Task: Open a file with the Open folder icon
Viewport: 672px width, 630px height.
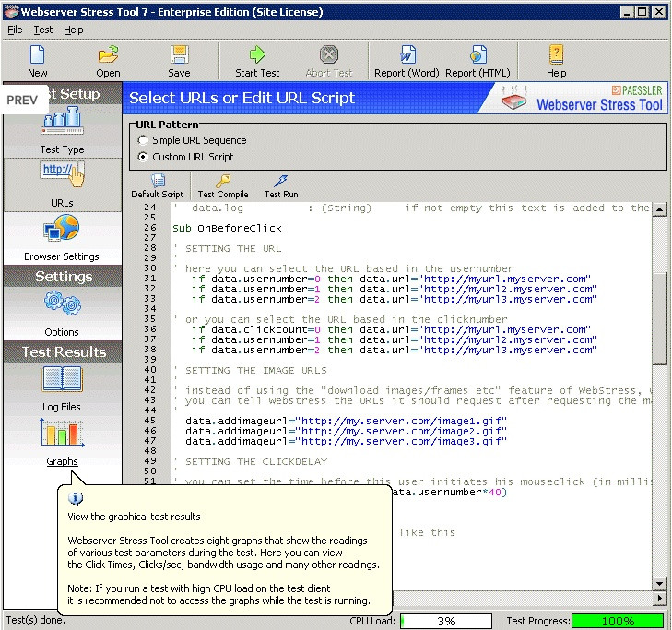Action: point(108,61)
